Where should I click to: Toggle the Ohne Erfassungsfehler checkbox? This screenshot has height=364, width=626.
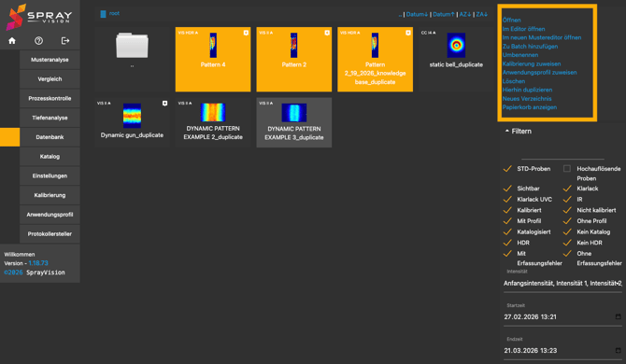567,253
